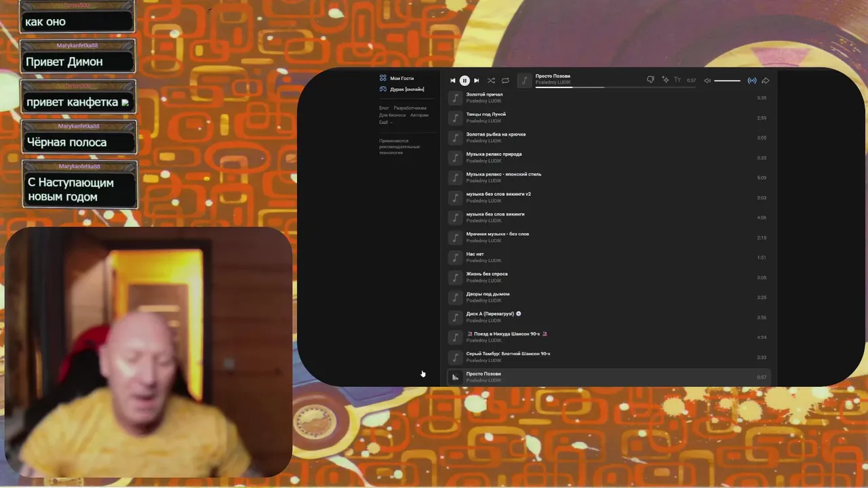Toggle broadcast music to status icon

tap(752, 81)
